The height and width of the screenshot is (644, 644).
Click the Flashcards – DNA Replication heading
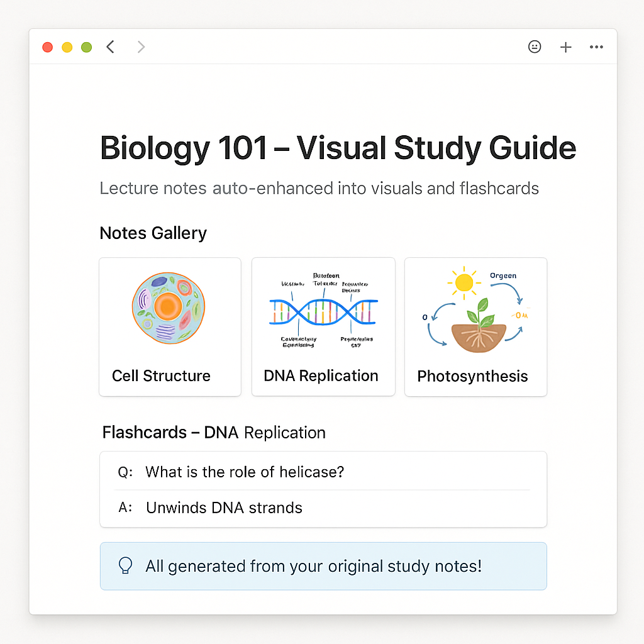tap(214, 433)
